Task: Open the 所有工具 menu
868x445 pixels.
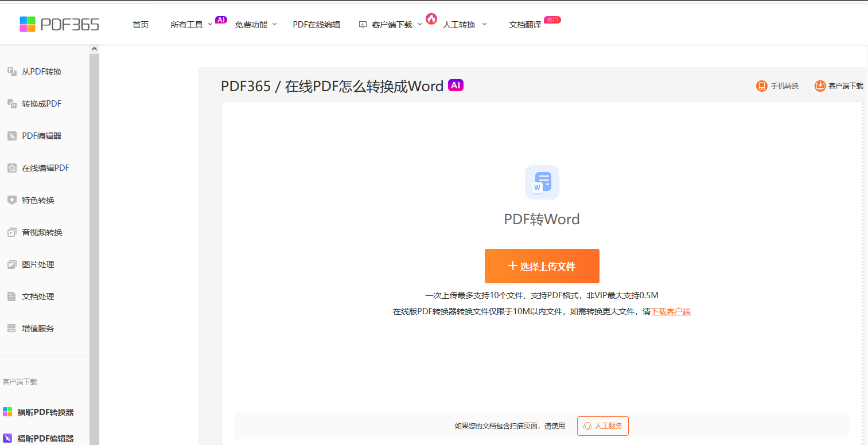Action: [x=187, y=25]
